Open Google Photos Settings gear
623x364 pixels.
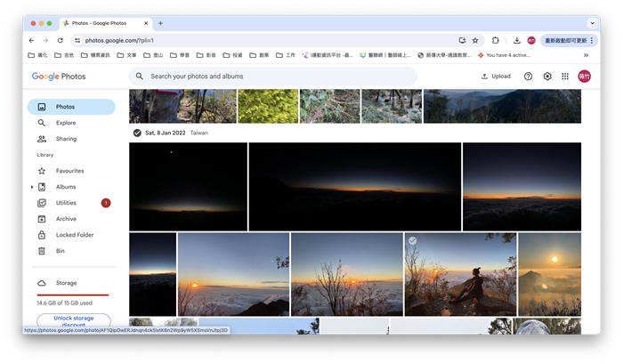coord(547,77)
